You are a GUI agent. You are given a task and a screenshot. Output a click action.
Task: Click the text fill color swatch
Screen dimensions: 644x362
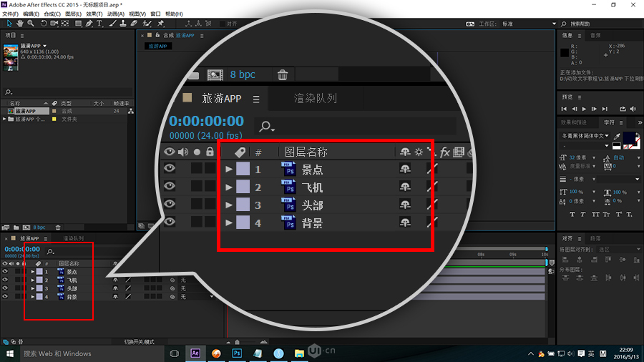[x=629, y=137]
